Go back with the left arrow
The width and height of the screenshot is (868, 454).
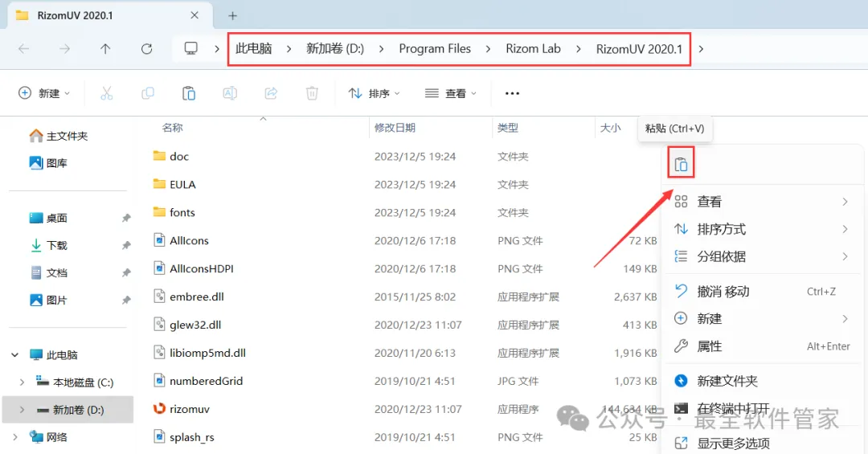point(24,49)
